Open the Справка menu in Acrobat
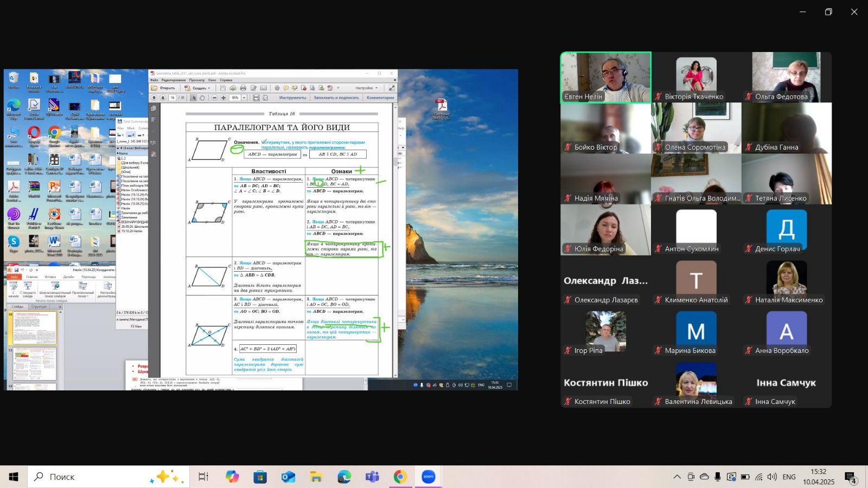This screenshot has width=868, height=488. point(226,80)
